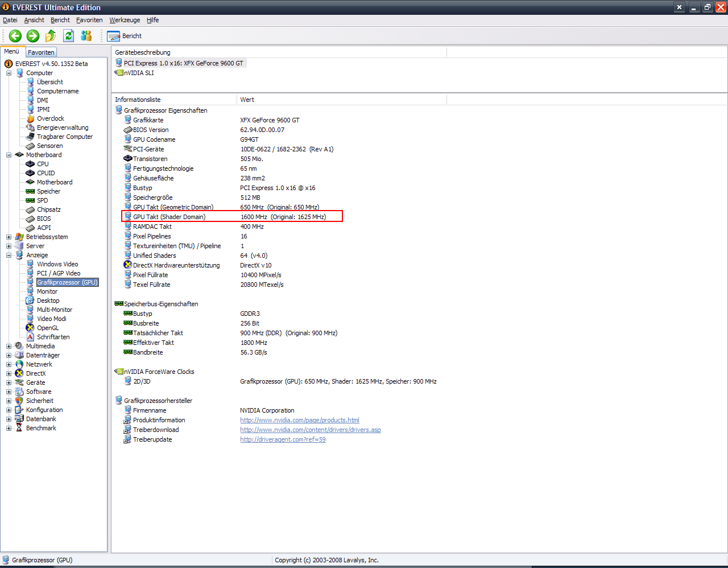
Task: Select the CPUID tree item
Action: point(45,173)
